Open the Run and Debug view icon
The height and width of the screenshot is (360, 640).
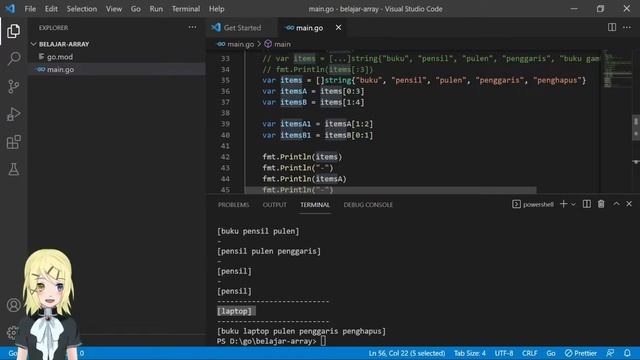click(13, 114)
